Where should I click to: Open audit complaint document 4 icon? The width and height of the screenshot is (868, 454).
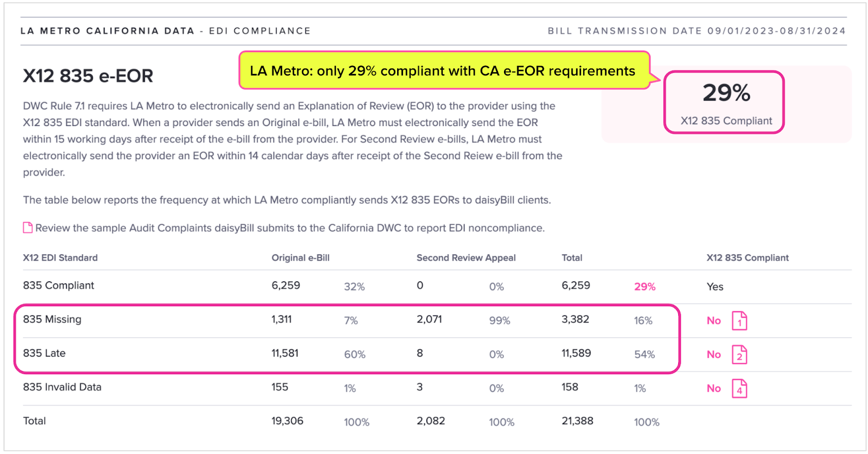739,388
